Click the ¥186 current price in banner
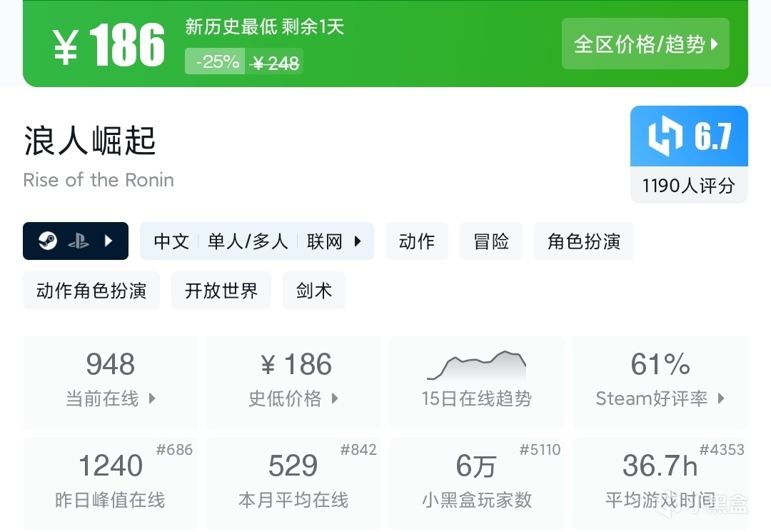771x532 pixels. point(109,45)
